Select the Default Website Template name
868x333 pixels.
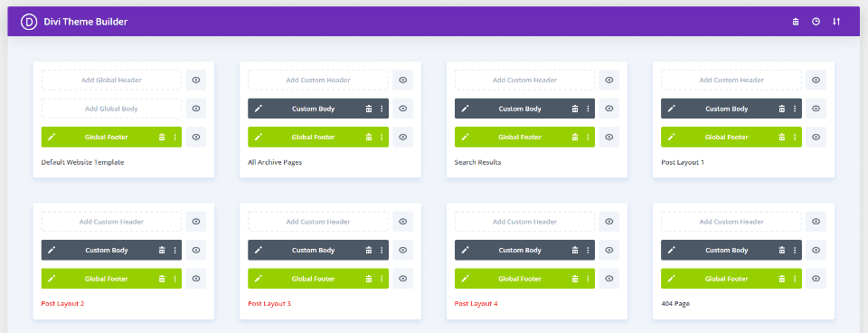click(x=82, y=162)
